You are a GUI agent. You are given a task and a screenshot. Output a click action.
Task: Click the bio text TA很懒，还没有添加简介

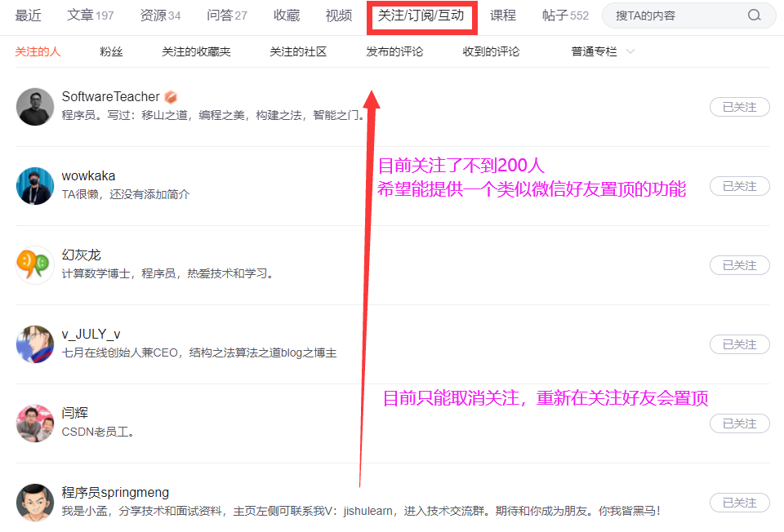tap(126, 194)
